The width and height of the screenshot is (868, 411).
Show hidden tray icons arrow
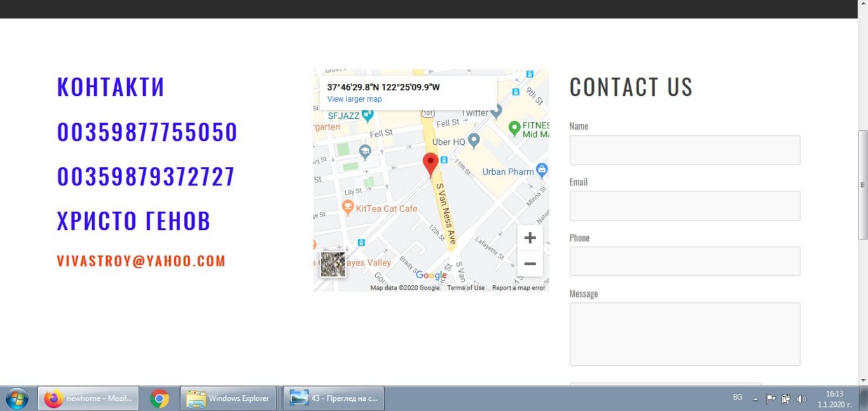click(755, 400)
